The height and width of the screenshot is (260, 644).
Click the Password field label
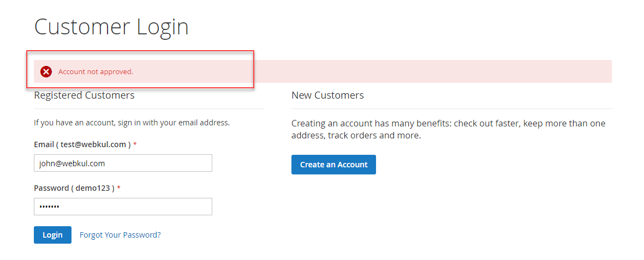[x=51, y=188]
